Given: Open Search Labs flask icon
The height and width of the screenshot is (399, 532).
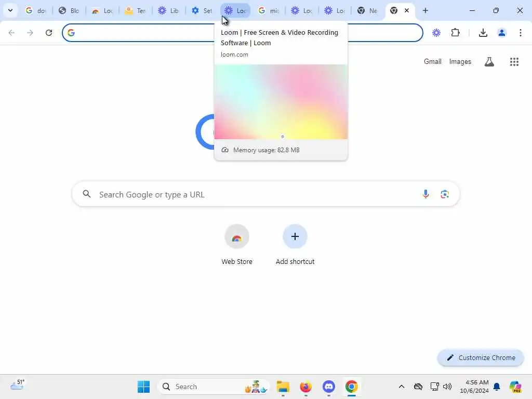Looking at the screenshot, I should point(489,62).
